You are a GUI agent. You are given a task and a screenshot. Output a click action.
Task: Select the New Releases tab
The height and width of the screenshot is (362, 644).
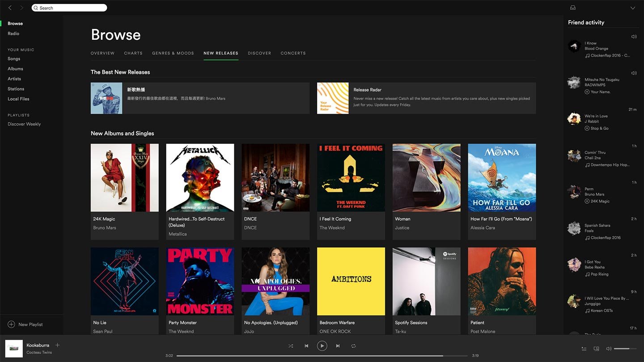click(x=221, y=53)
